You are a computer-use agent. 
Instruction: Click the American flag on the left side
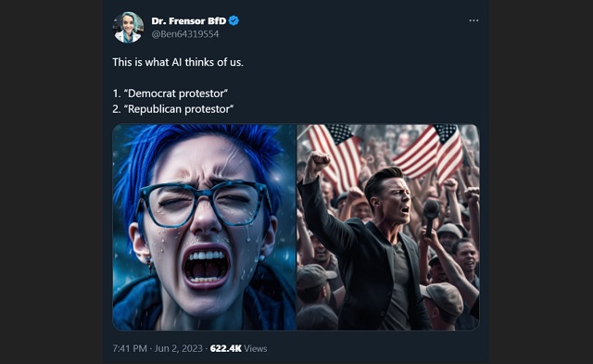(335, 153)
